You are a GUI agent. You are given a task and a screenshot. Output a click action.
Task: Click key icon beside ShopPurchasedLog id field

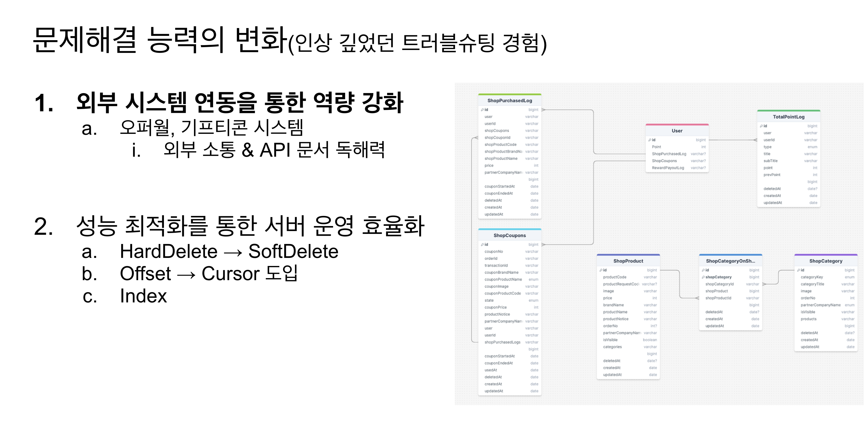tap(482, 110)
